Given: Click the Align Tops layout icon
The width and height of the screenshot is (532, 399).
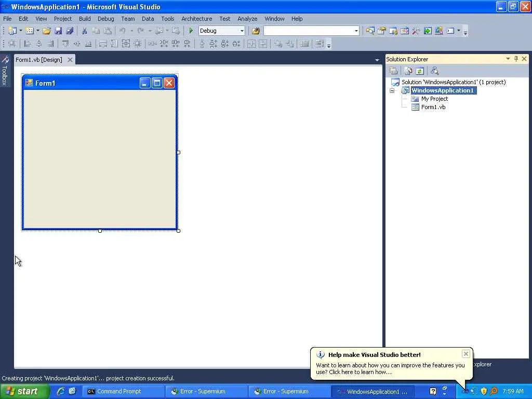Looking at the screenshot, I should (x=65, y=44).
